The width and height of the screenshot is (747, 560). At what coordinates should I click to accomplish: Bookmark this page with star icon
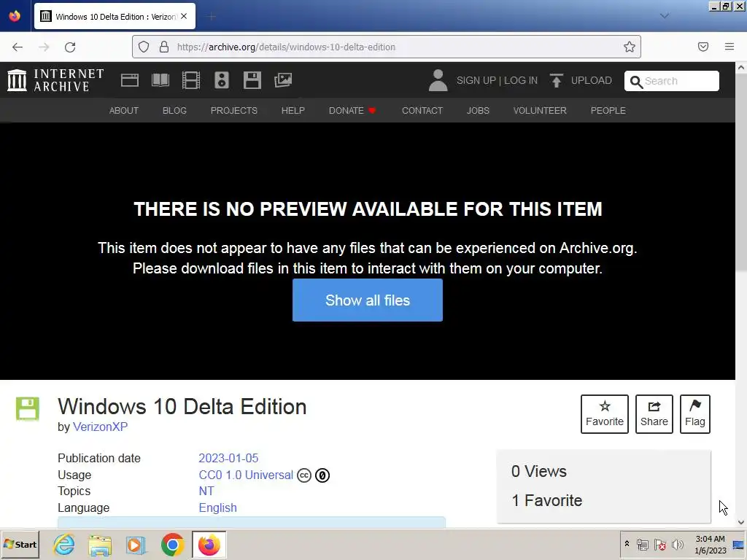point(630,47)
